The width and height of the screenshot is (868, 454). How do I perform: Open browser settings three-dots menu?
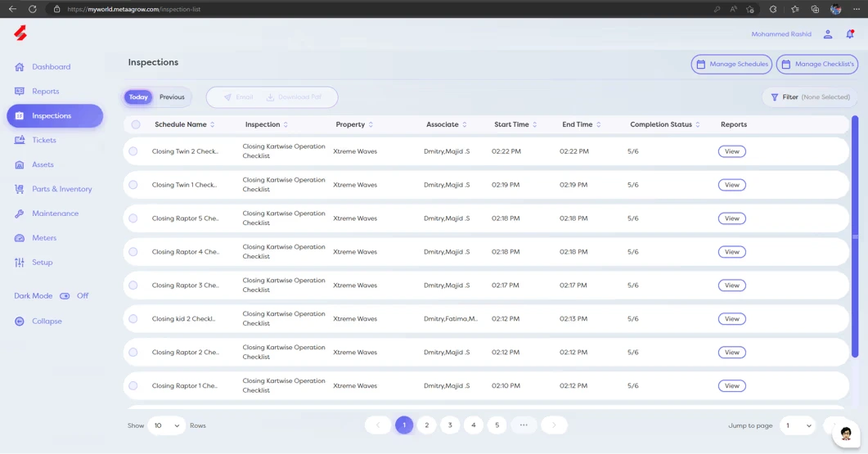click(x=857, y=9)
